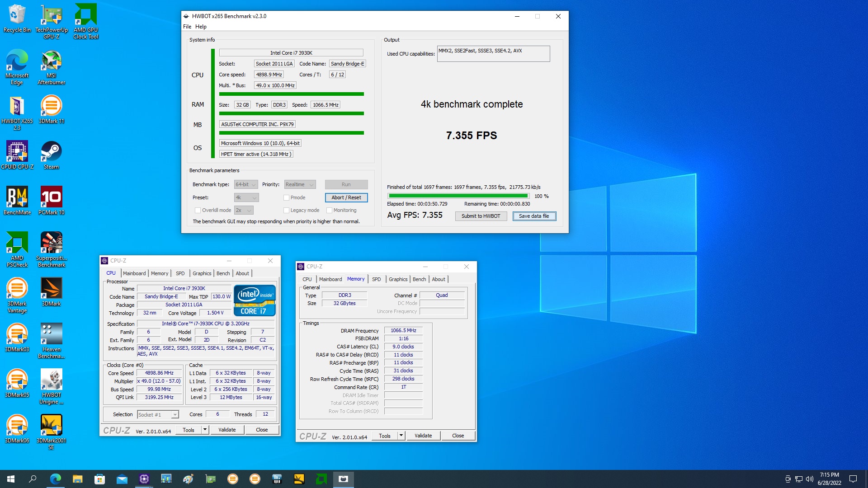Launch 3DMark2001 SE desktop icon
Viewport: 868px width, 488px height.
pos(52,432)
